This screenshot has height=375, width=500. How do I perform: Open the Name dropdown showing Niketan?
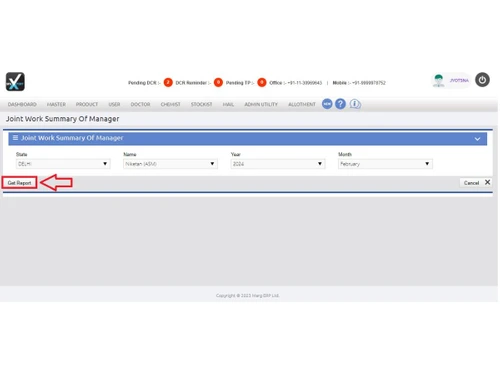(170, 164)
